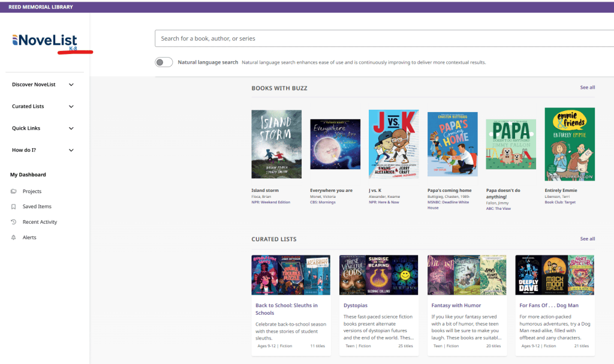Click the NoveList K-8 logo
The height and width of the screenshot is (364, 614).
pyautogui.click(x=45, y=41)
